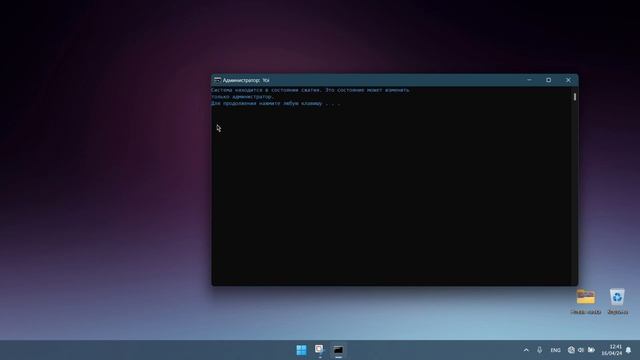Minimize the Администратор console window

(529, 80)
